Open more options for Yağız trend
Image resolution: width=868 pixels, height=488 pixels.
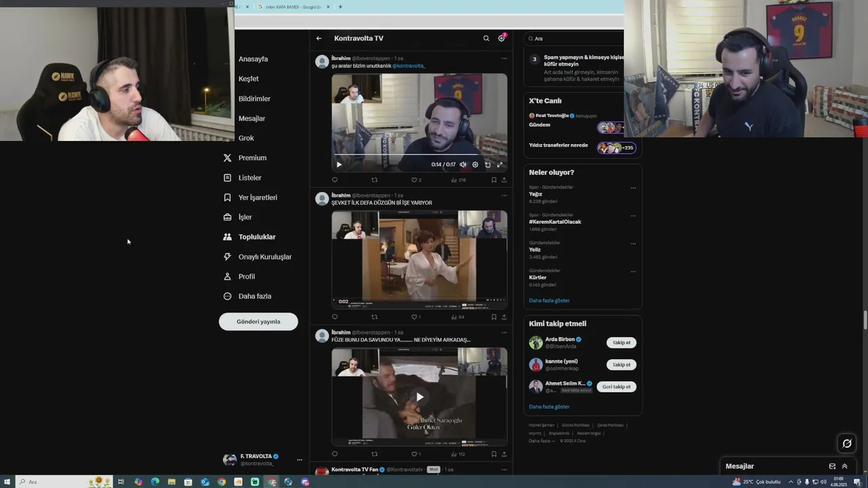point(633,188)
